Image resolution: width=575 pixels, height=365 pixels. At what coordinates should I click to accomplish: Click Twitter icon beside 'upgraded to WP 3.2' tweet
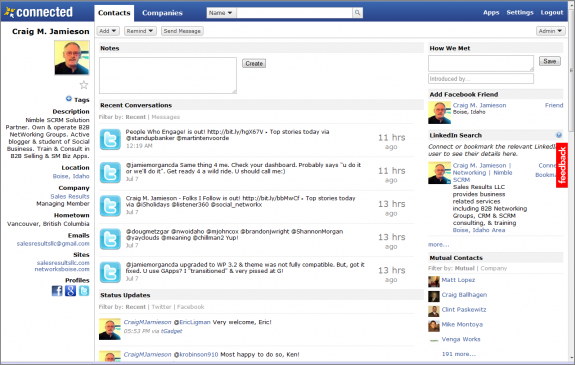pyautogui.click(x=110, y=272)
